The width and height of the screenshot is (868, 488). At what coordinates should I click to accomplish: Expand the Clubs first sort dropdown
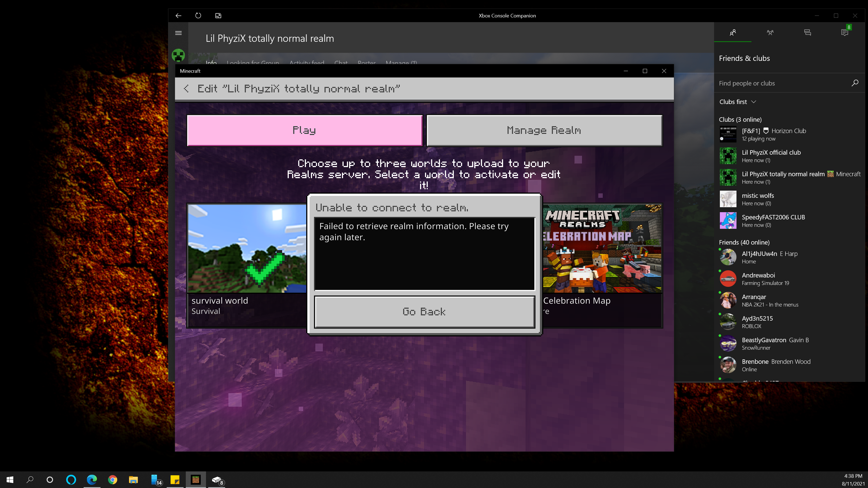(738, 102)
